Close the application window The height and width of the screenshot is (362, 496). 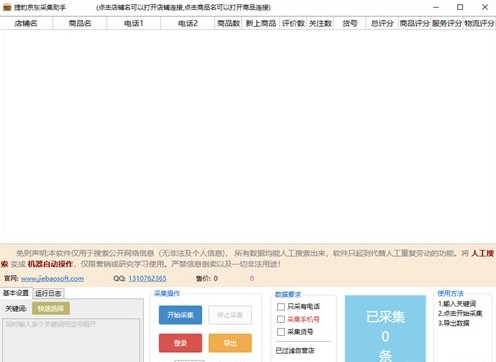[485, 7]
